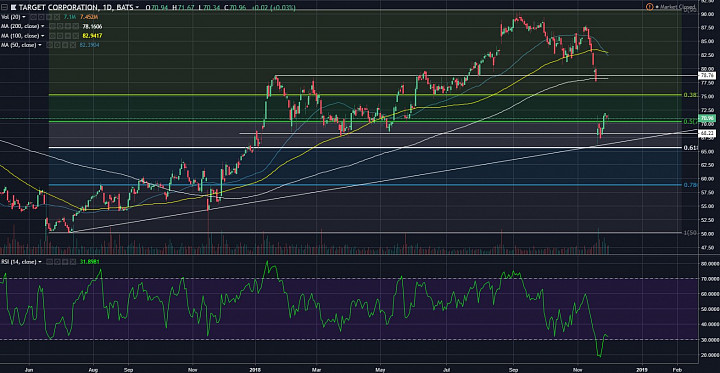Click the MA 100 value 82.9417
The width and height of the screenshot is (720, 373).
[92, 36]
